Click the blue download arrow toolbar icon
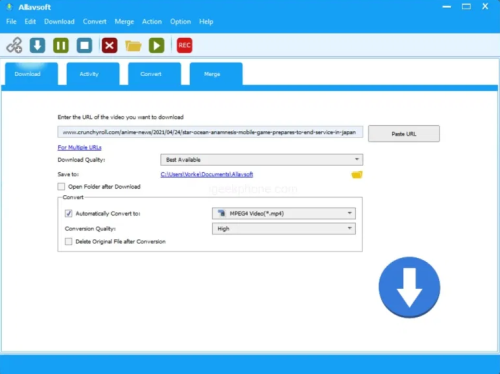This screenshot has height=374, width=500. coord(37,45)
